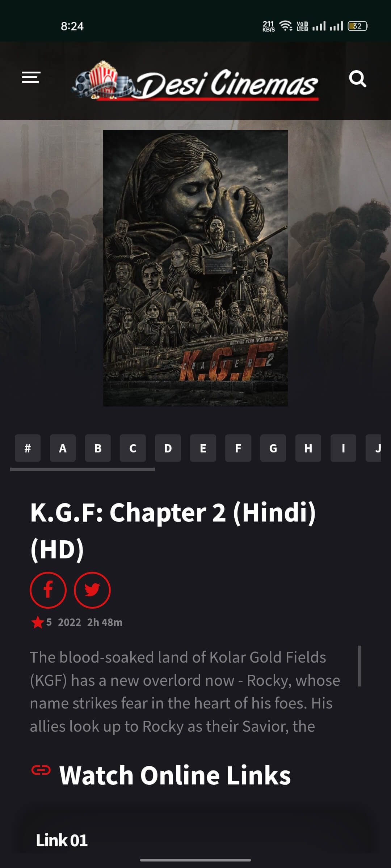Viewport: 391px width, 868px height.
Task: Tap the battery indicator in status bar
Action: click(x=358, y=26)
